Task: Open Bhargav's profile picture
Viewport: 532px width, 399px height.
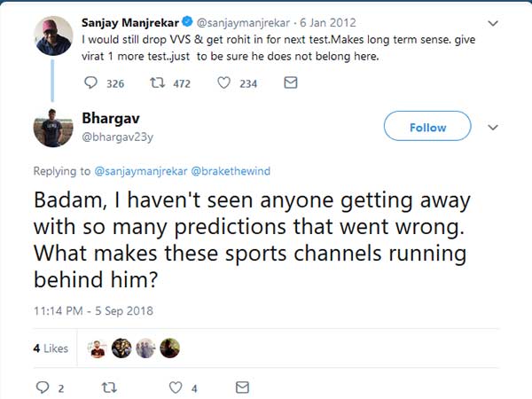Action: tap(52, 129)
